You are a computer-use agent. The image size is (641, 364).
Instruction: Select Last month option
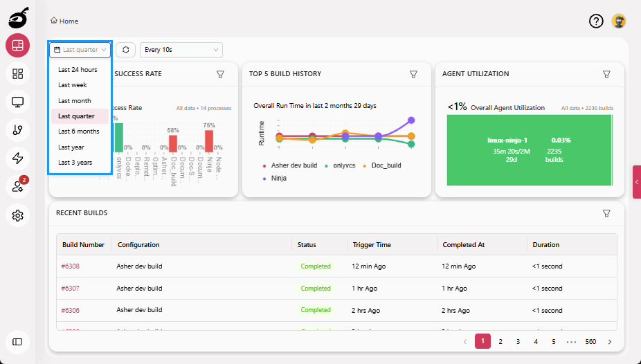point(80,101)
